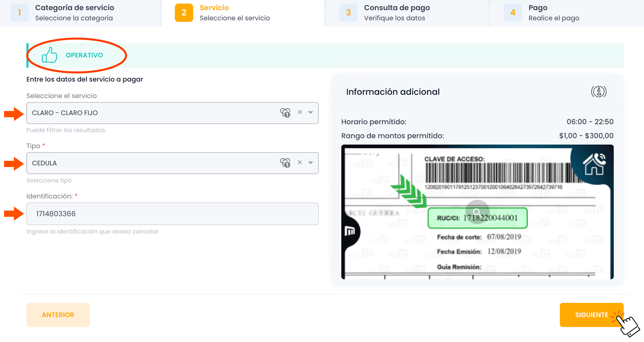Click the ANTERIOR button

[x=58, y=315]
